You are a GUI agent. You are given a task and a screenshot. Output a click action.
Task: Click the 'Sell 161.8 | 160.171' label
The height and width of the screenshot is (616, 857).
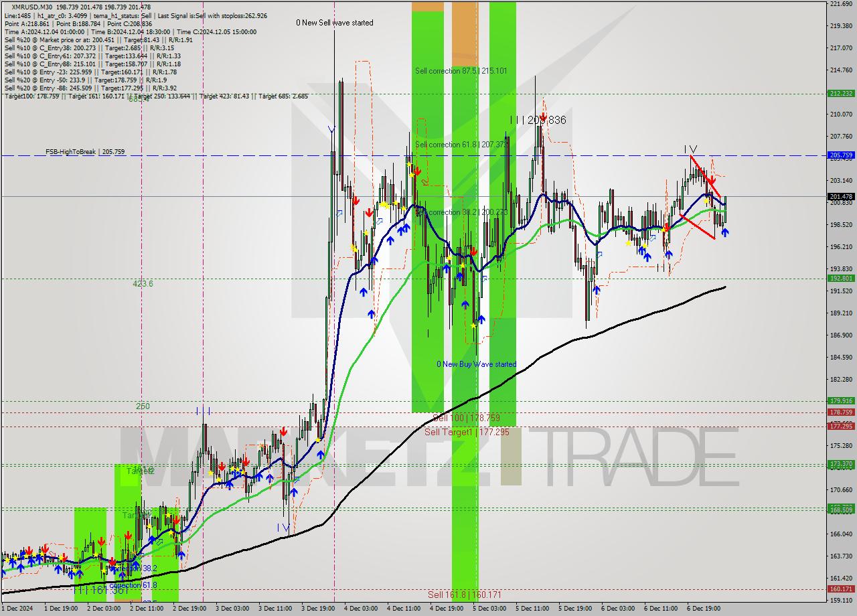464,595
